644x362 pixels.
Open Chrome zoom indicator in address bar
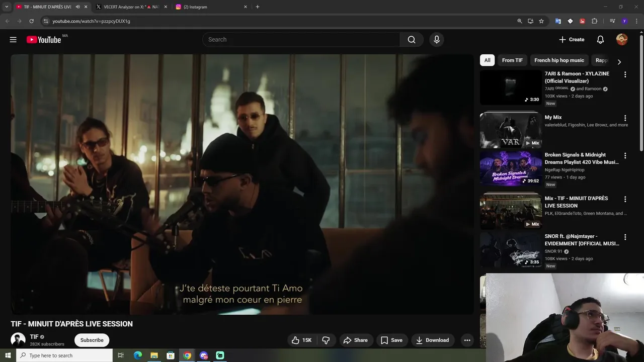(x=520, y=21)
